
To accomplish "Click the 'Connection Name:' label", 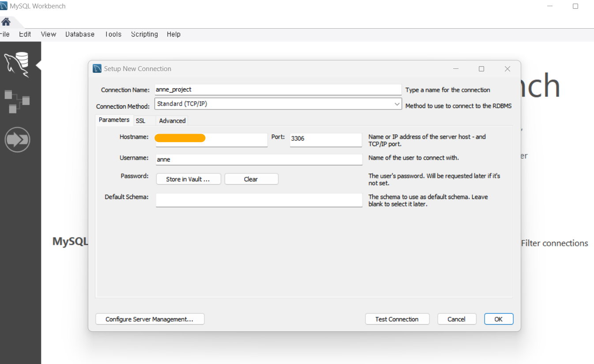I will click(x=125, y=90).
